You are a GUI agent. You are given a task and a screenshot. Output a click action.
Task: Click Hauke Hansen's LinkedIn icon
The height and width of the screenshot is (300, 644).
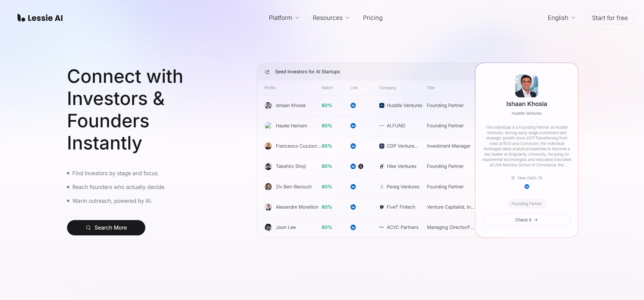[x=353, y=126]
